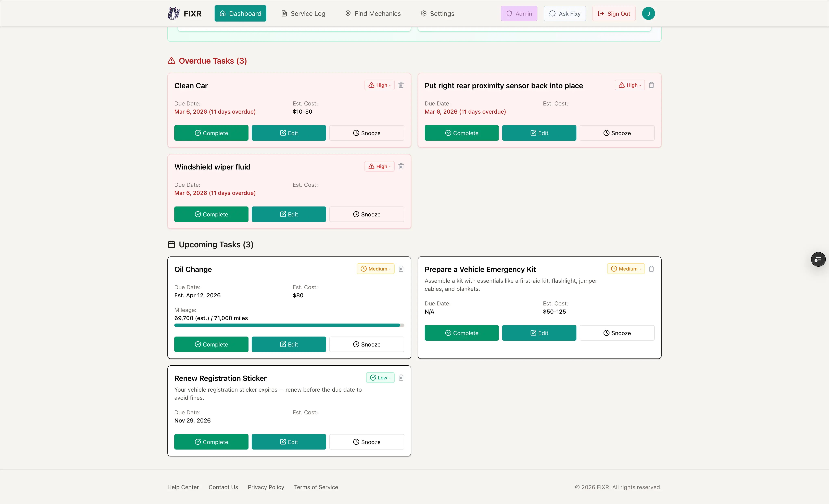
Task: Snooze the proximity sensor task
Action: [x=617, y=133]
